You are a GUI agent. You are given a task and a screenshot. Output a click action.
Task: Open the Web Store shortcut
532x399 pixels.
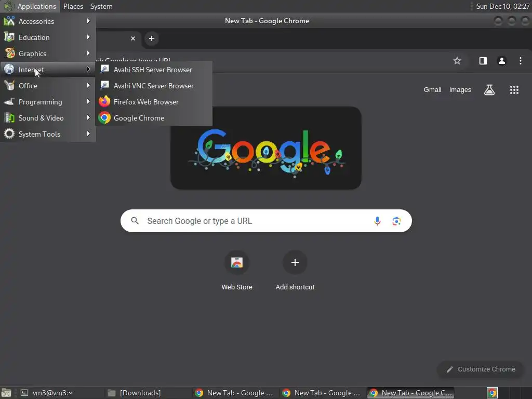click(237, 270)
